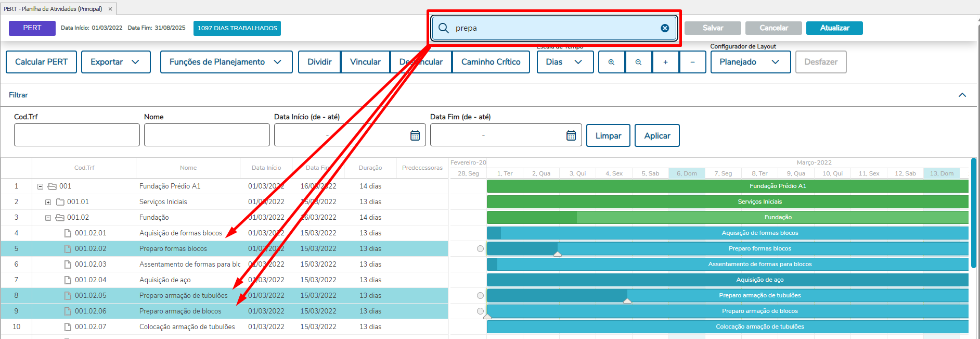Select row Colocação armação de tubulões

pyautogui.click(x=224, y=327)
